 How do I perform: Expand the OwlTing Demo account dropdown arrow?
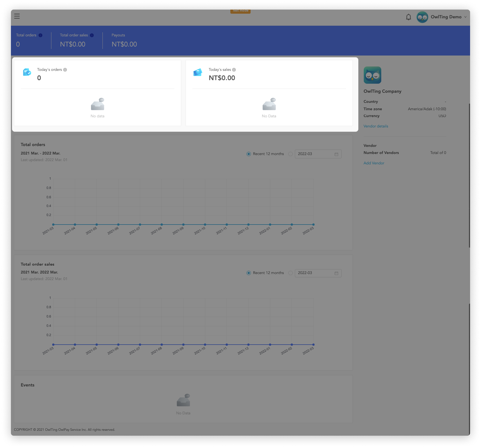tap(465, 17)
